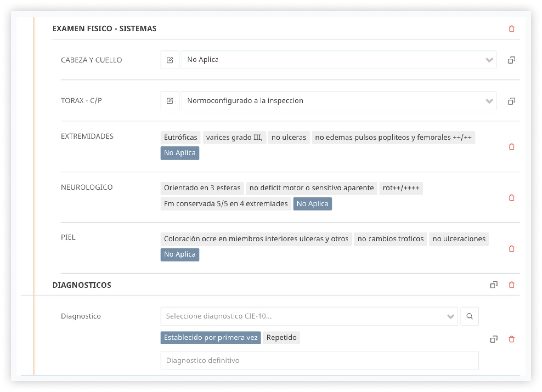542x392 pixels.
Task: Toggle the no ulceras tag
Action: coord(289,137)
